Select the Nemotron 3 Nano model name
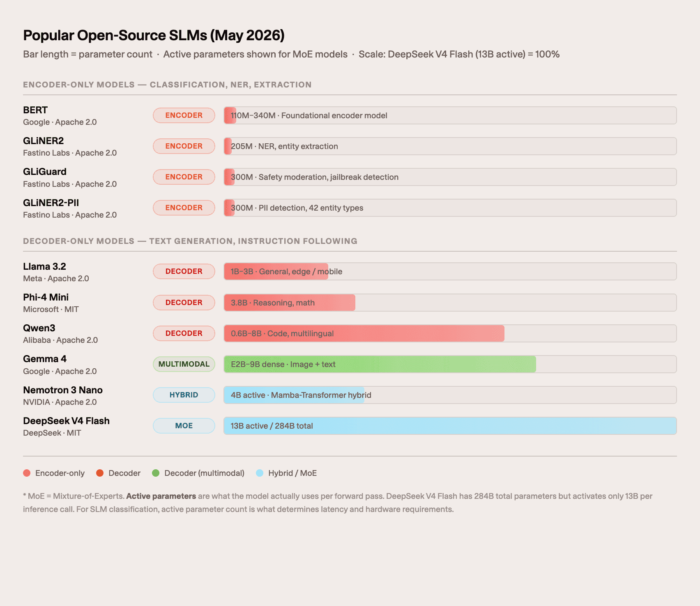 (63, 390)
